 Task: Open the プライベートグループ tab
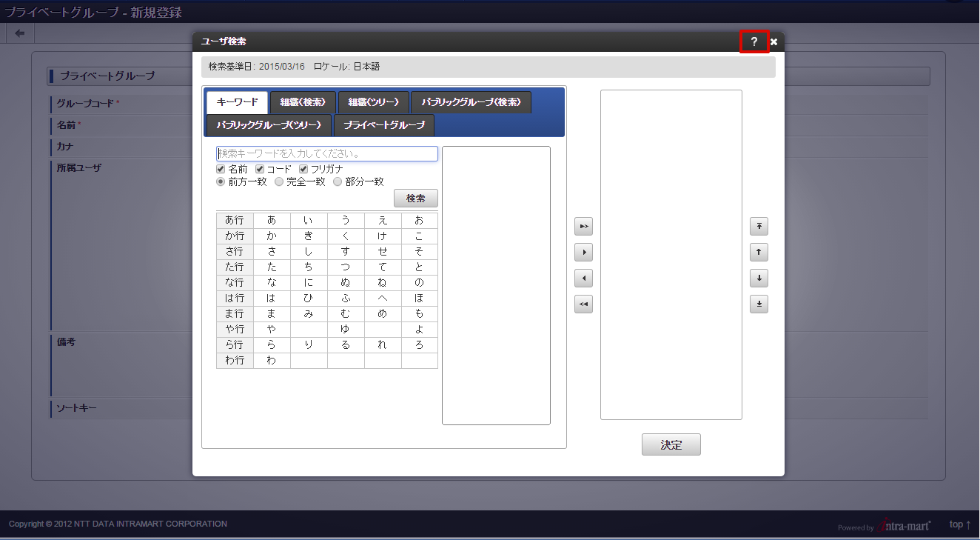pos(384,125)
